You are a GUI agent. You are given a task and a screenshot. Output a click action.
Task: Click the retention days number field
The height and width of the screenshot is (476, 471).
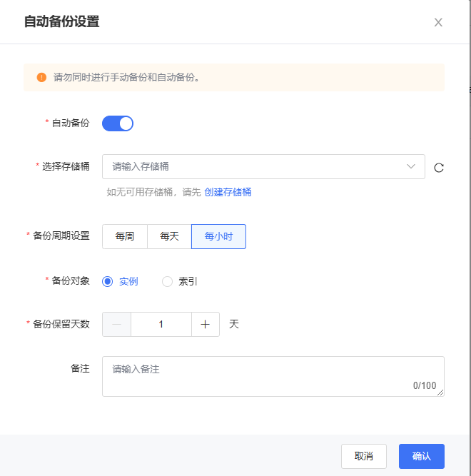[x=161, y=324]
